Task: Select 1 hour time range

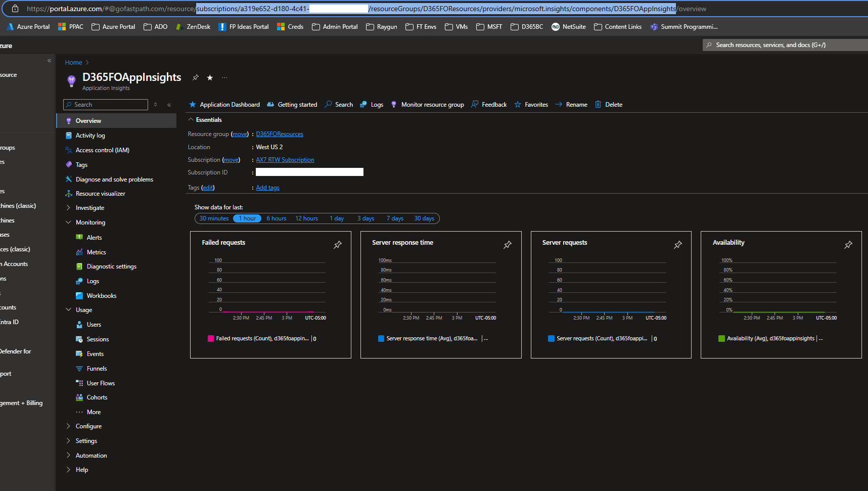Action: 247,218
